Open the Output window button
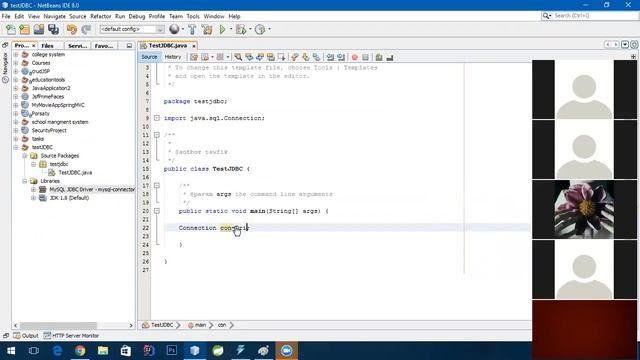 [25, 336]
